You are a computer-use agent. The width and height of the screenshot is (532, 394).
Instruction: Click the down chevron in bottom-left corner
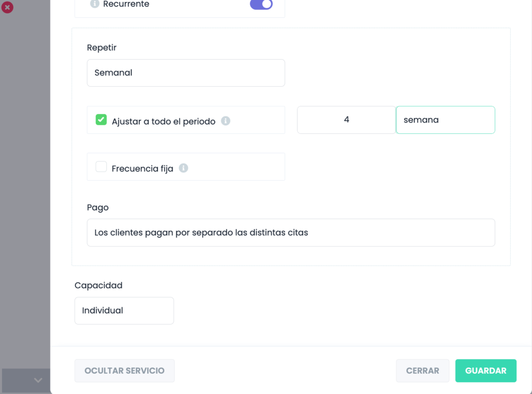tap(38, 380)
